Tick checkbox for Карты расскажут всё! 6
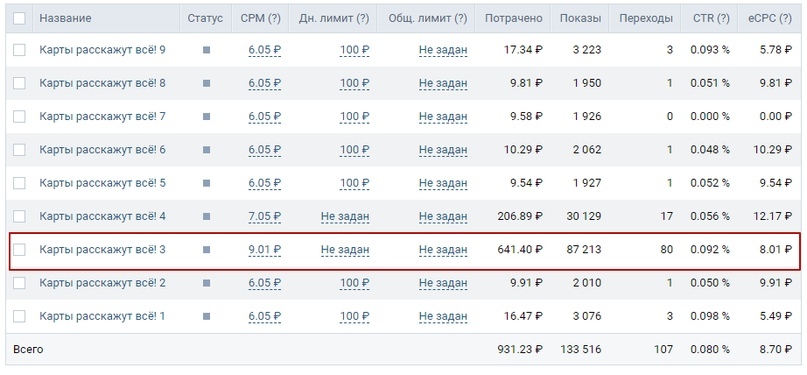Viewport: 807px width, 375px height. (19, 150)
